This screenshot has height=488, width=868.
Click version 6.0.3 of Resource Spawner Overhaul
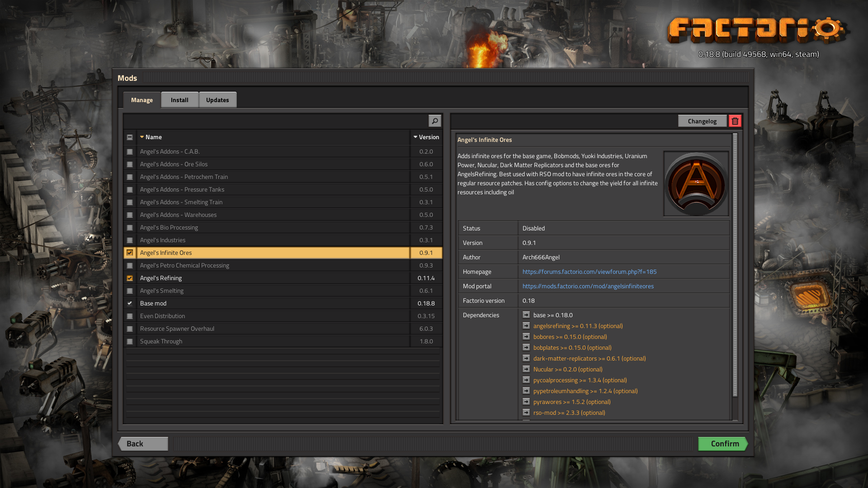pos(426,328)
